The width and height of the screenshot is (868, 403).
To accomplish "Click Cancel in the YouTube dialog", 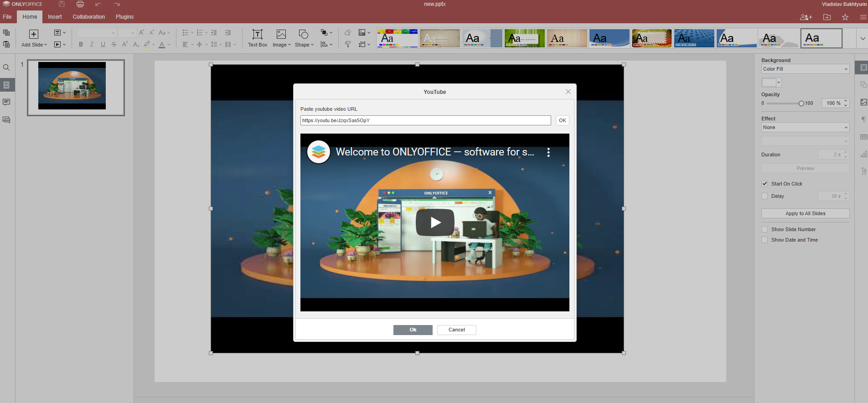I will 456,330.
